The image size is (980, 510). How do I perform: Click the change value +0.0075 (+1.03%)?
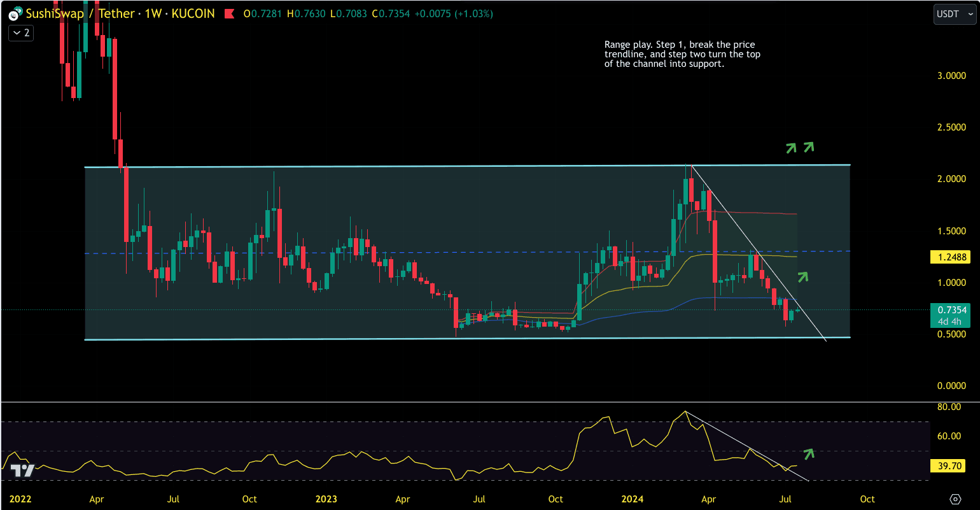(x=454, y=14)
